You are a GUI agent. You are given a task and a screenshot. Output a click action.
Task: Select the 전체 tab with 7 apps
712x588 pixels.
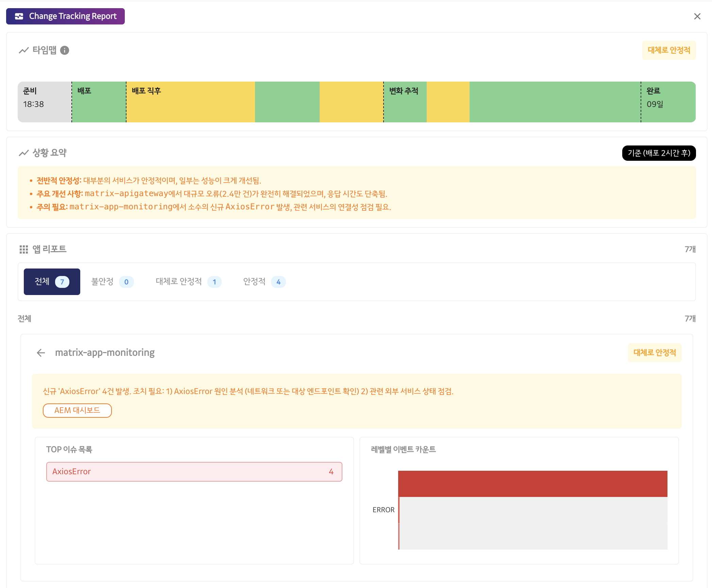[x=52, y=282]
